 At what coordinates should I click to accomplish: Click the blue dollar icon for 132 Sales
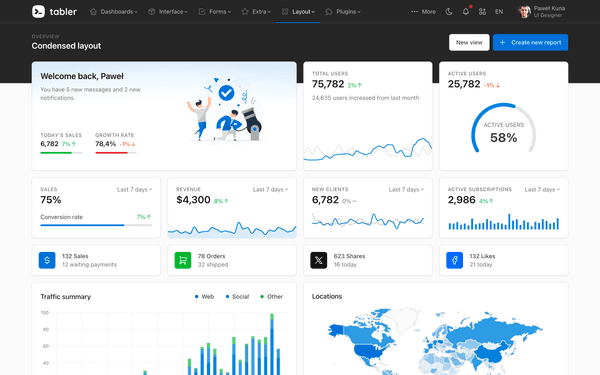[47, 260]
